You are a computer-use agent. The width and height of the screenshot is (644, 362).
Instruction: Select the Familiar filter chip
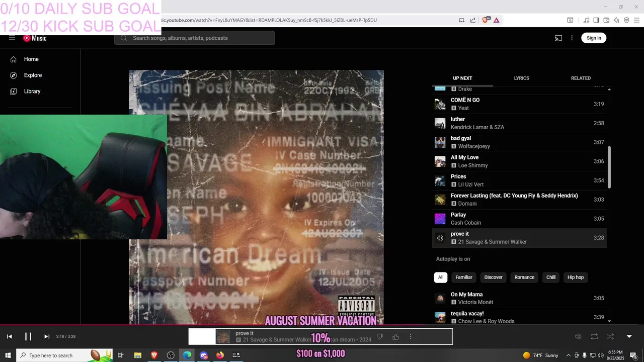pos(464,278)
